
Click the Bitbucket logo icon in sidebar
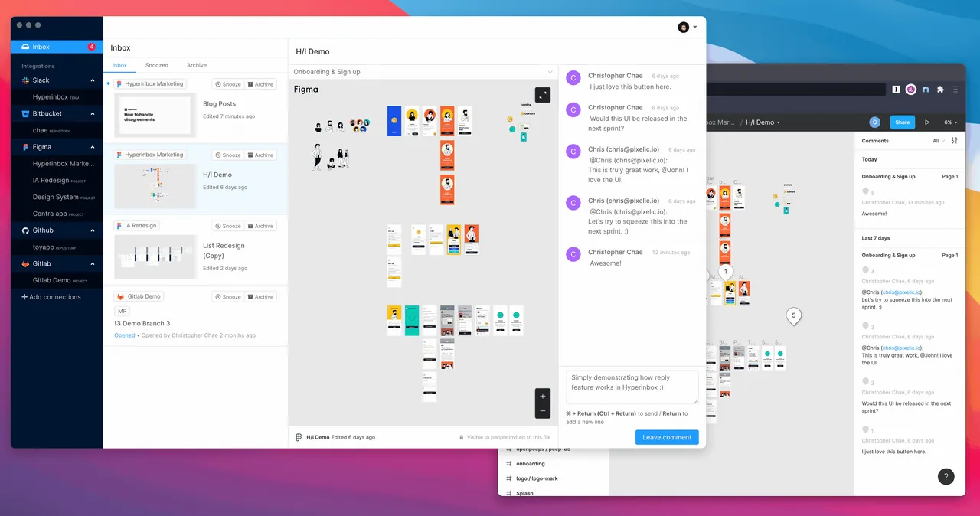(x=26, y=113)
